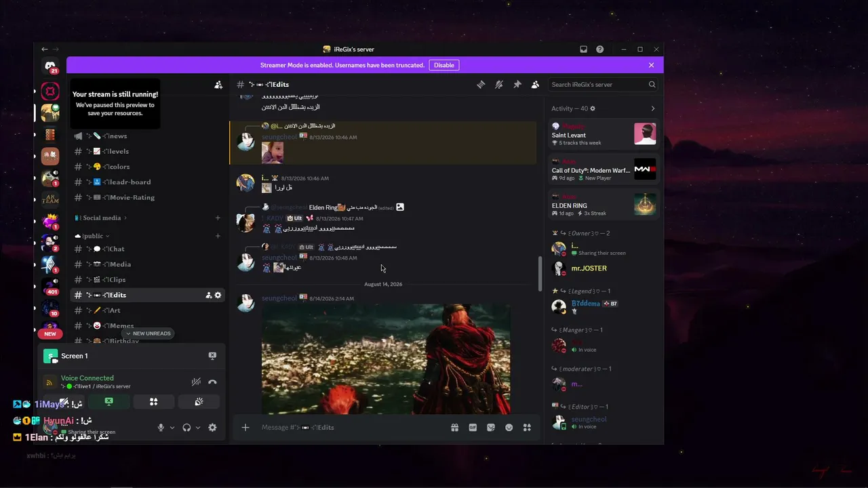Open the soundboard in voice panel
The width and height of the screenshot is (868, 488).
point(199,402)
